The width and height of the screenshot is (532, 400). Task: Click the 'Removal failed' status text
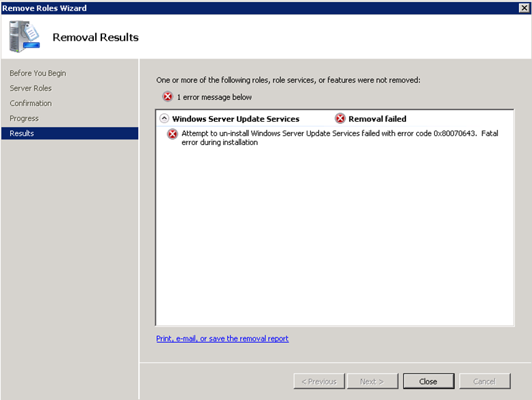click(377, 119)
